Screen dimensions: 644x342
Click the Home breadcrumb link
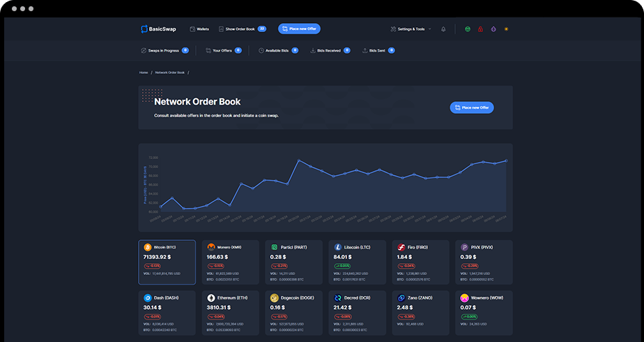coord(144,73)
